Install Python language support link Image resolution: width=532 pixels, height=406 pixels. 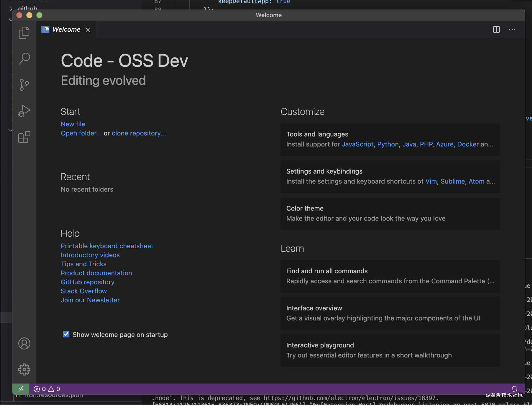(x=388, y=144)
